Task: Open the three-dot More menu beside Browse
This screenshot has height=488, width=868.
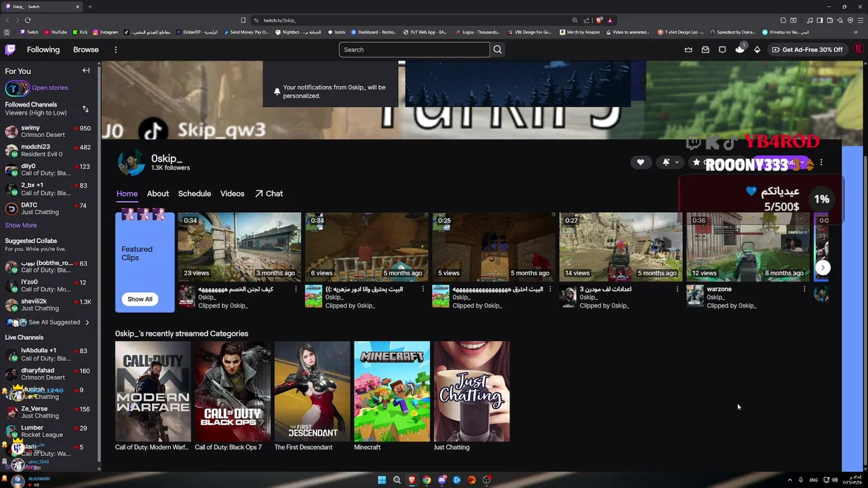Action: 115,49
